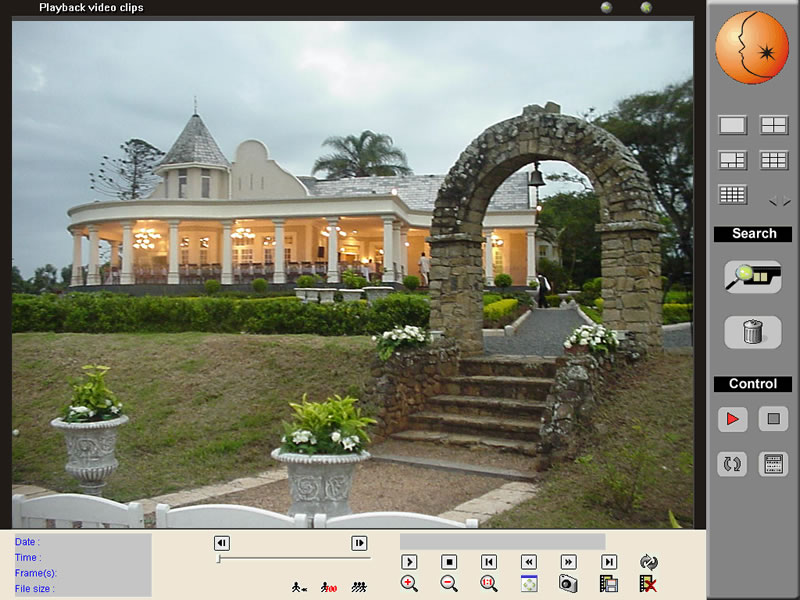The image size is (800, 600).
Task: Jump to the first frame of clip
Action: coord(489,562)
